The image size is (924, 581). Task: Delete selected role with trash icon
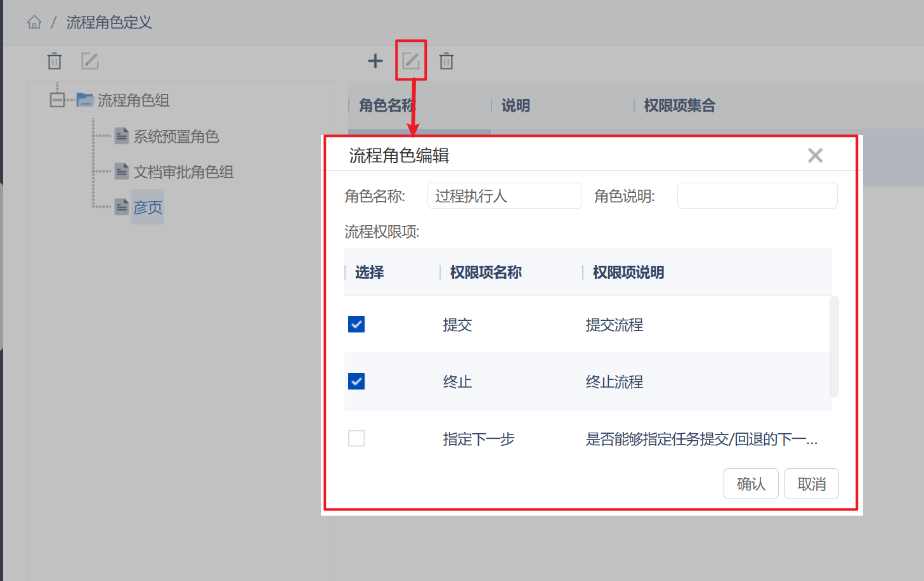tap(446, 61)
